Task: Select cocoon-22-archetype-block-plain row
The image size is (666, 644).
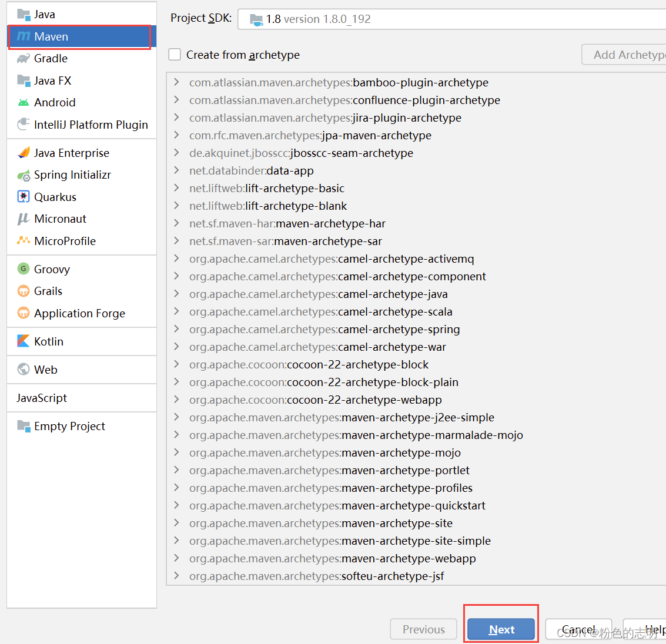Action: click(416, 382)
